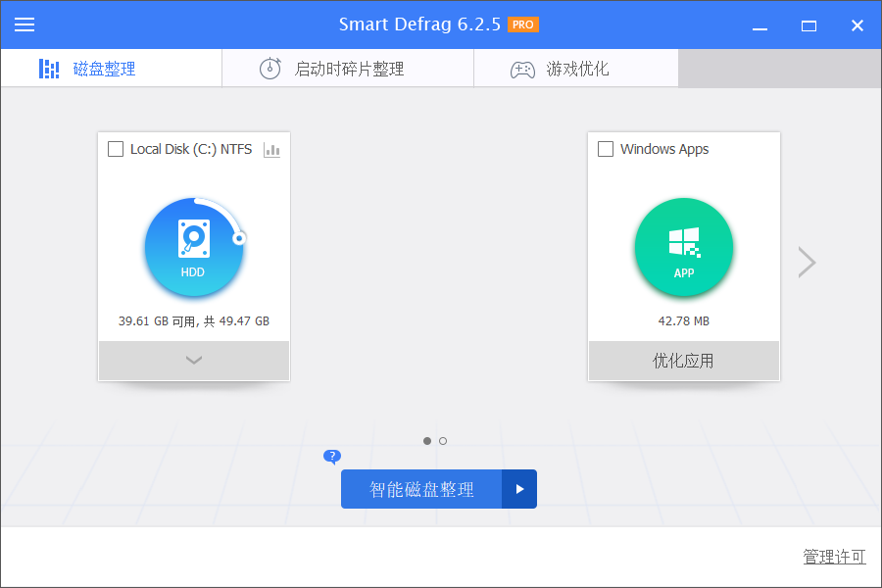
Task: Click the second page indicator dot
Action: coord(442,441)
